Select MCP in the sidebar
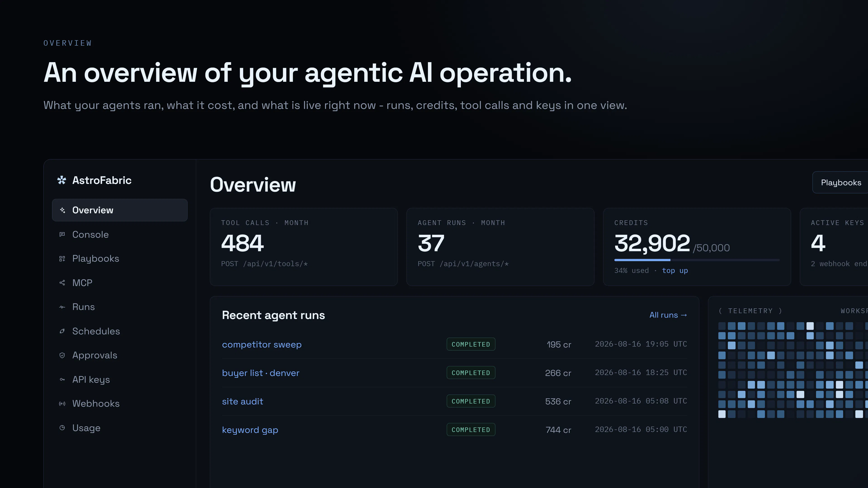The height and width of the screenshot is (488, 868). click(120, 283)
